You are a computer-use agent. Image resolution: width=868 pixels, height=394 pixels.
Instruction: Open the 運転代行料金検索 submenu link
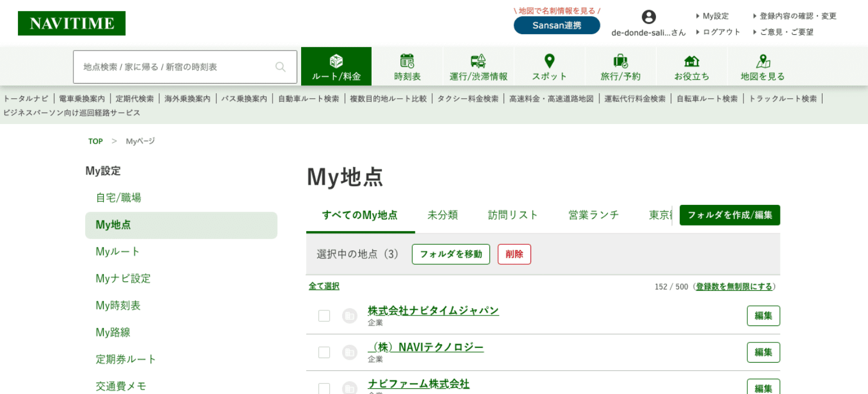[x=635, y=99]
